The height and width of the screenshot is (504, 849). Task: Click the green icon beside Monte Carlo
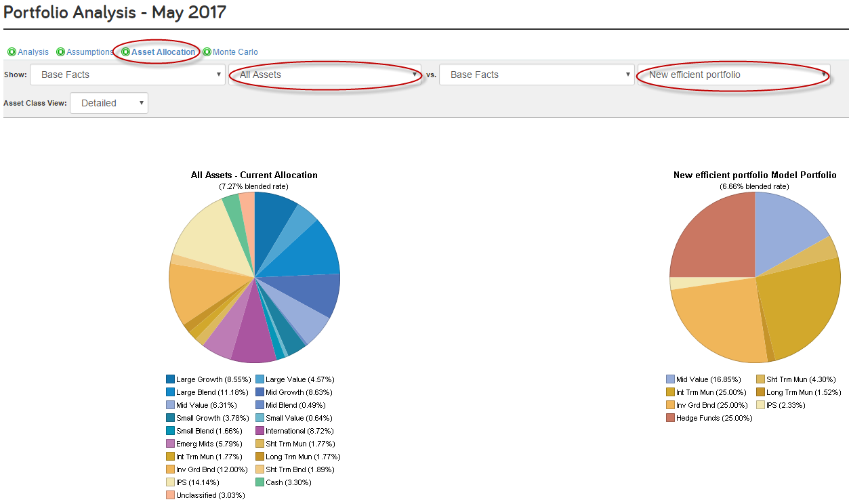pos(207,52)
